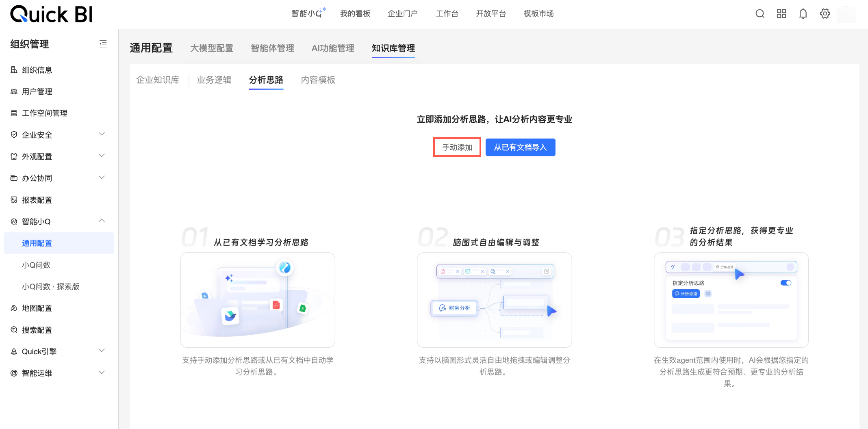
Task: Click the 指定分析思路 illustration card
Action: [731, 300]
